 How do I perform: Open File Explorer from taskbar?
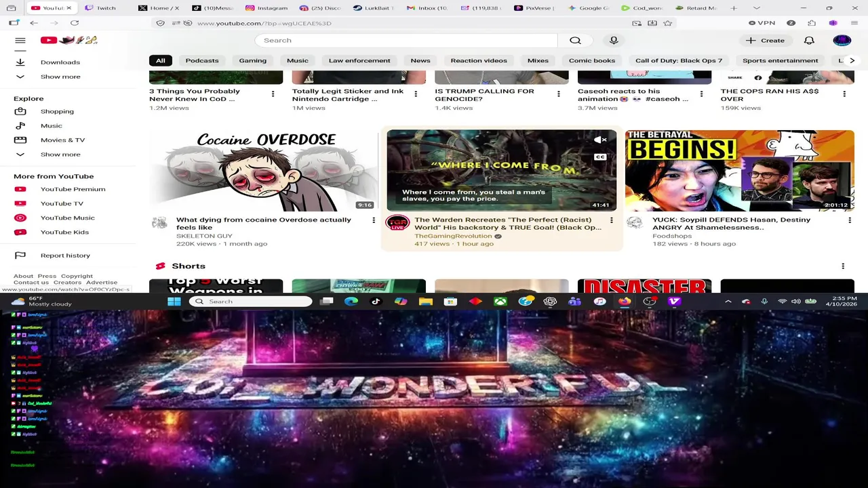(x=426, y=302)
